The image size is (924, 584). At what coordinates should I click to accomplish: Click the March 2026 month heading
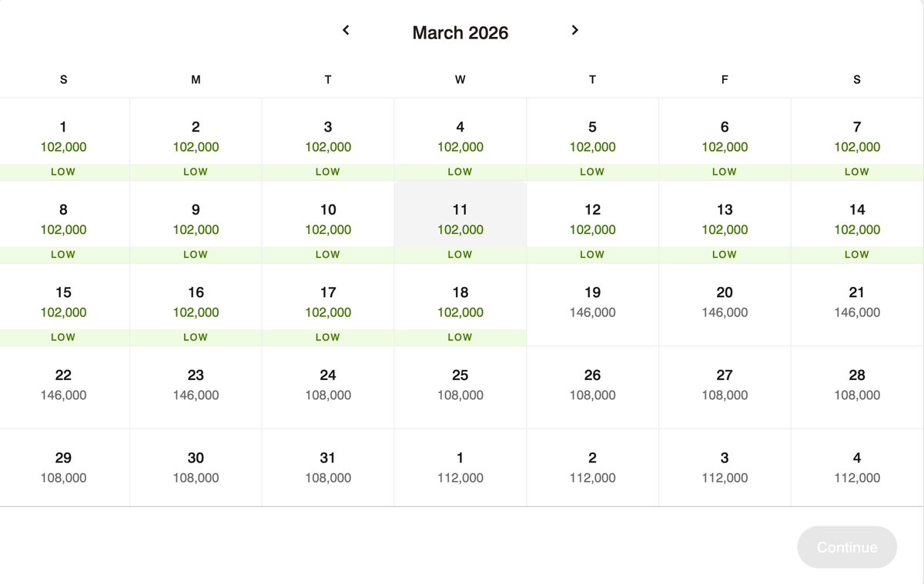(460, 32)
